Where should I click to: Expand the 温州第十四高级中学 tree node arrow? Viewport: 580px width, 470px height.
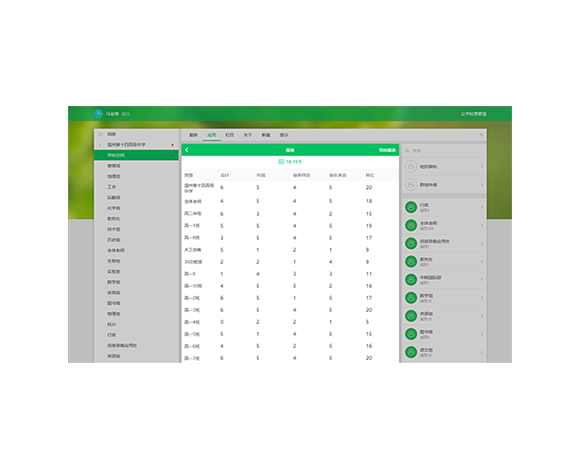(100, 145)
